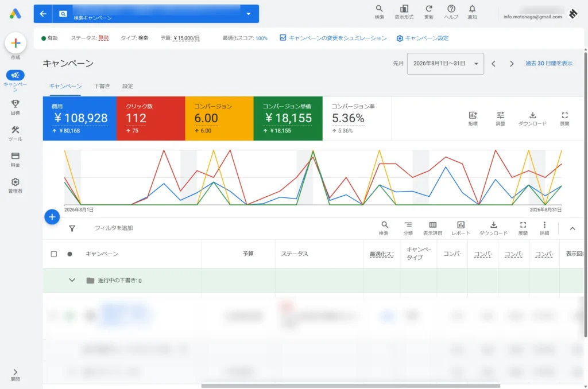Click the account email info.motonaga@gmail.com
Image resolution: width=588 pixels, height=389 pixels.
click(x=532, y=17)
